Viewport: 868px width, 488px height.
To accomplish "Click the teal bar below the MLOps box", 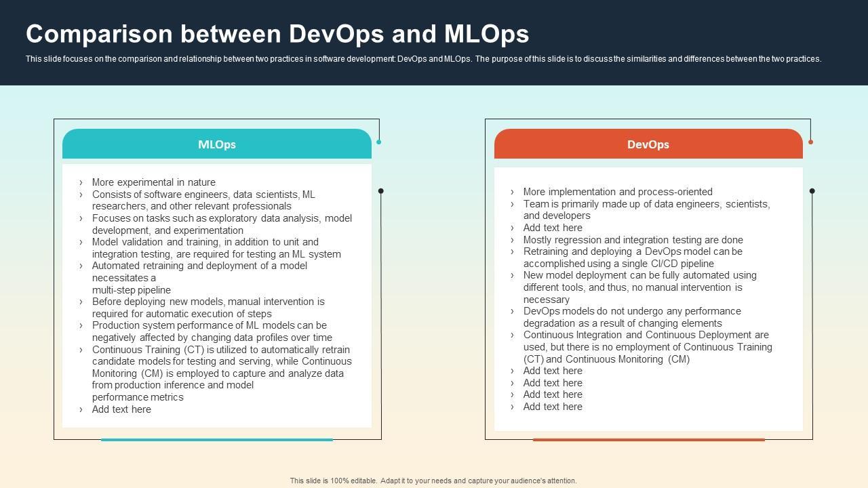I will [x=216, y=440].
